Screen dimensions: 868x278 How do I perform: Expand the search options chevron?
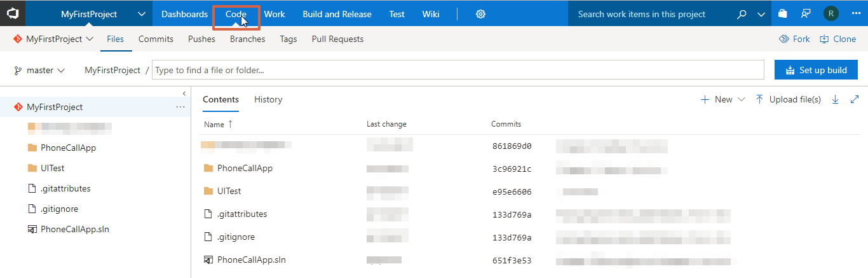[761, 14]
